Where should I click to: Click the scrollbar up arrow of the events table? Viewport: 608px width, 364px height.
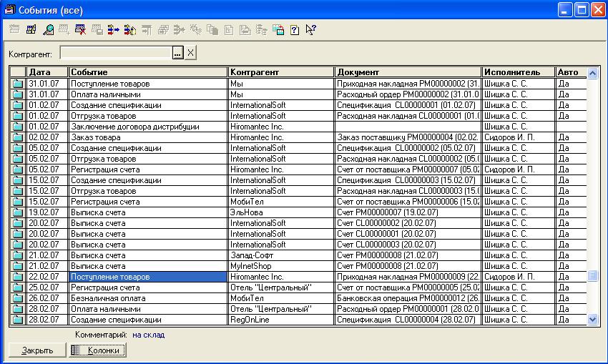[x=592, y=72]
